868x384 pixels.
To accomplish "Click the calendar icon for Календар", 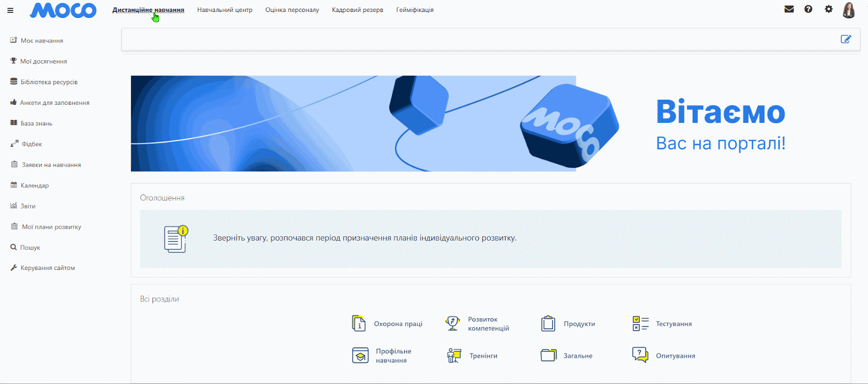I will [14, 185].
